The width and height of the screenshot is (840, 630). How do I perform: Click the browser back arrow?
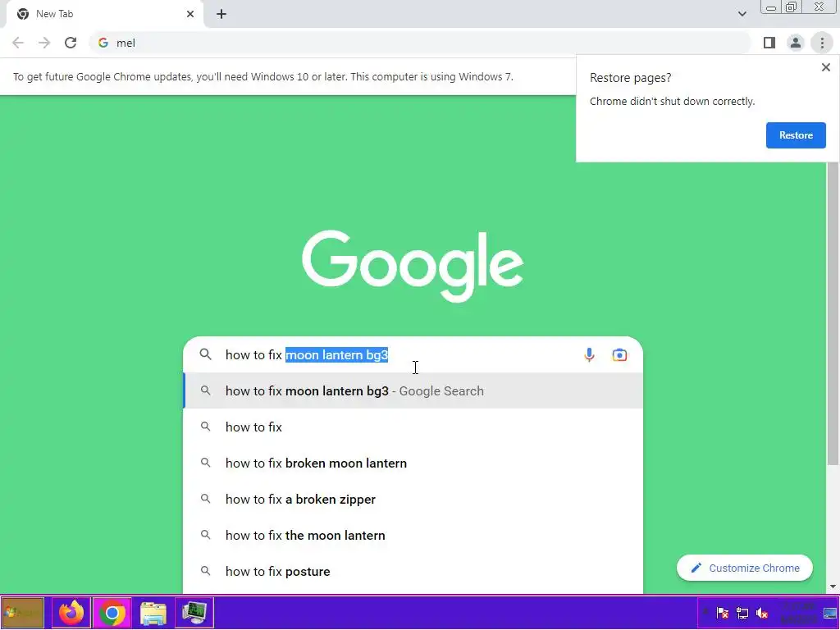pos(18,43)
